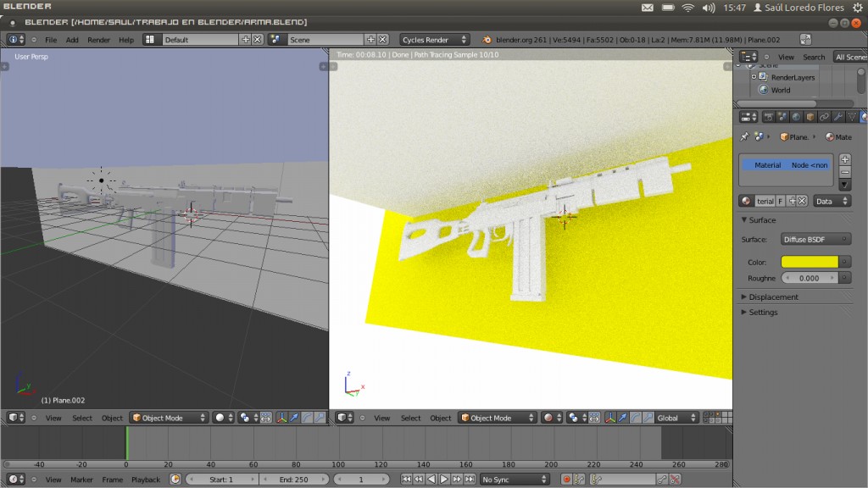Expand the Displacement section in material settings

774,297
